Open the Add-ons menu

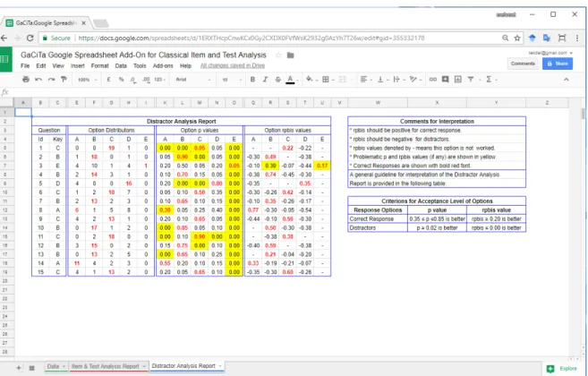tap(163, 65)
